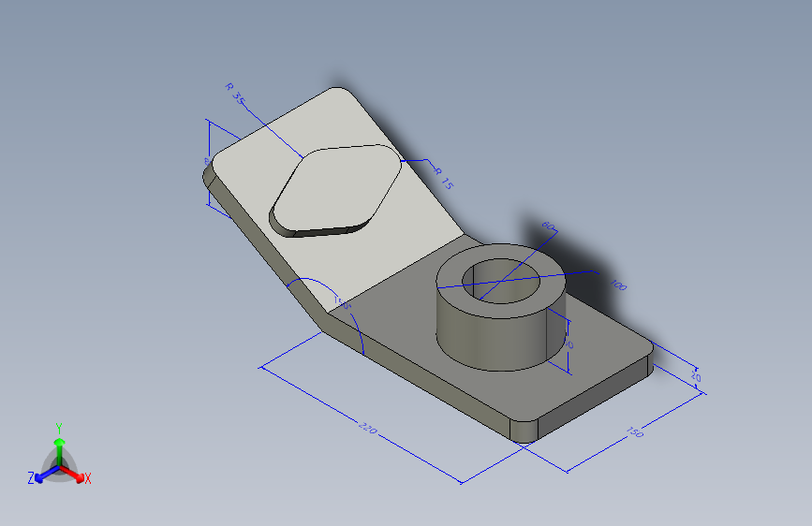The image size is (812, 526).
Task: Pick the 100 outer diameter dimension text
Action: click(618, 285)
